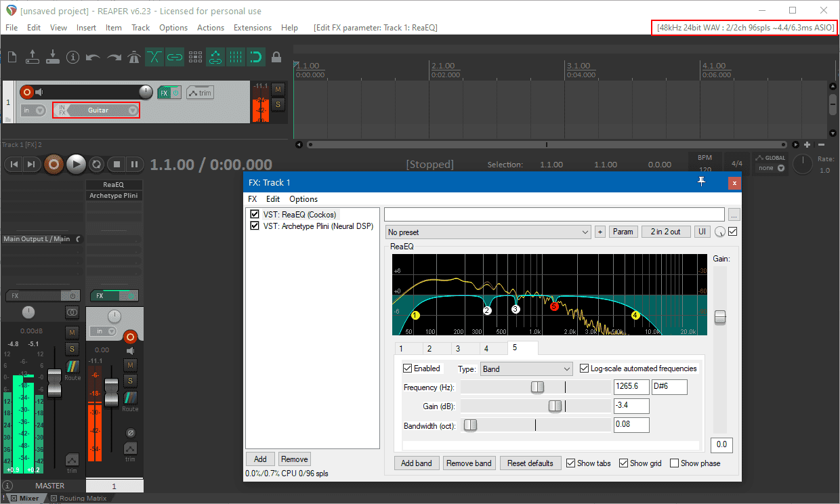Click the transport Pause button
This screenshot has width=840, height=504.
pyautogui.click(x=135, y=164)
